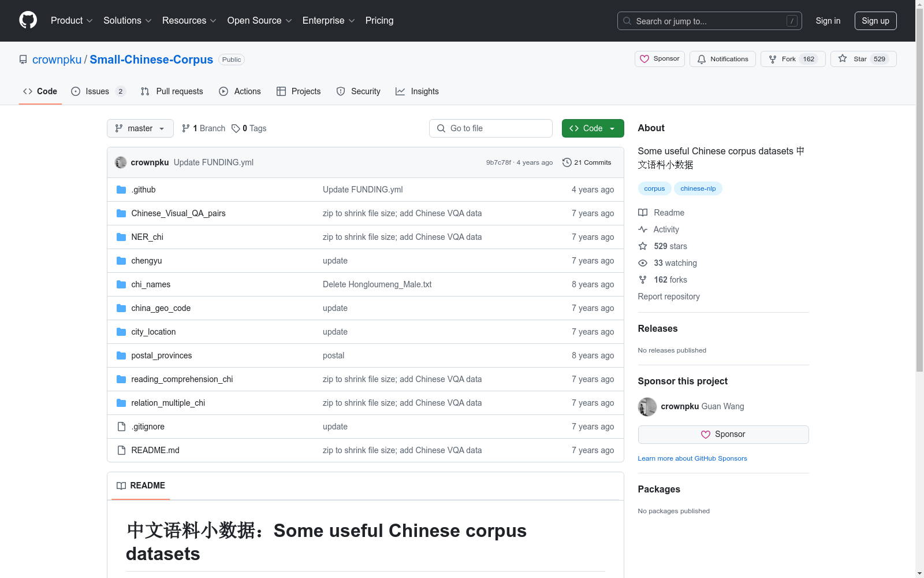View the 21 Commits history
Image resolution: width=924 pixels, height=578 pixels.
coord(587,162)
